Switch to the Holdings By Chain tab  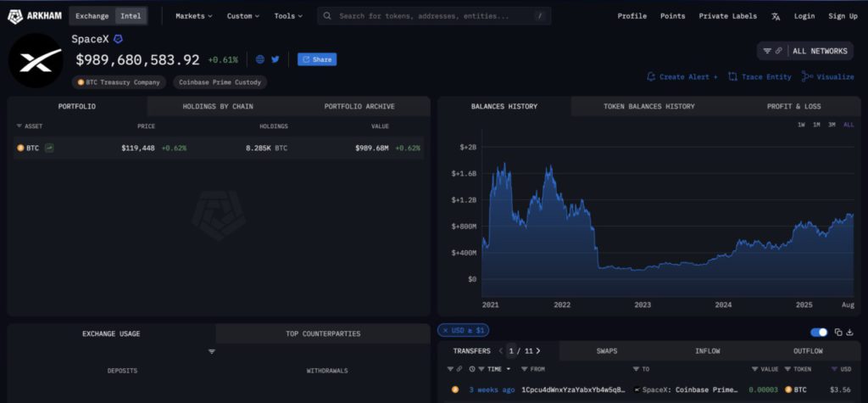218,106
